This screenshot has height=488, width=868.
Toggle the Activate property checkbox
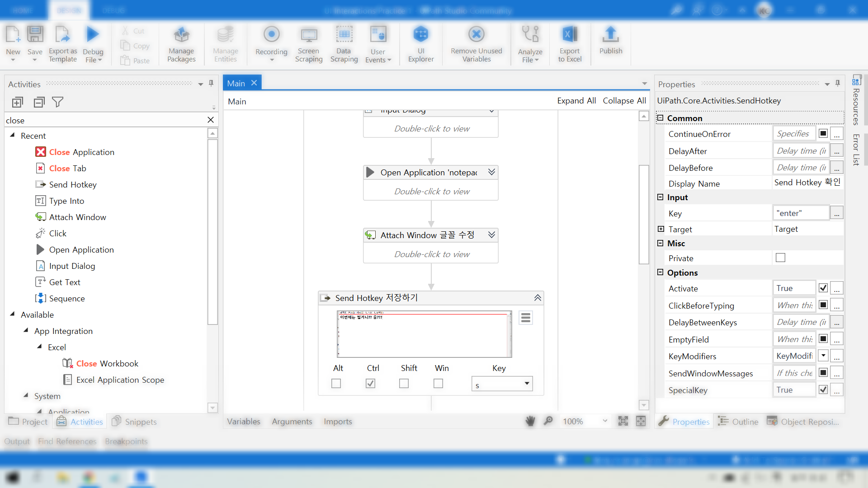coord(823,288)
